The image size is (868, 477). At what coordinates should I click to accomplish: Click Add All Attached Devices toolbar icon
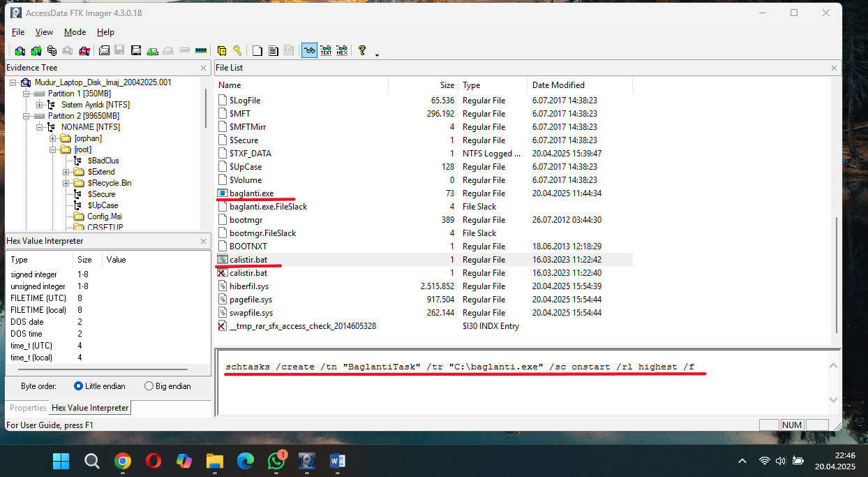click(36, 50)
